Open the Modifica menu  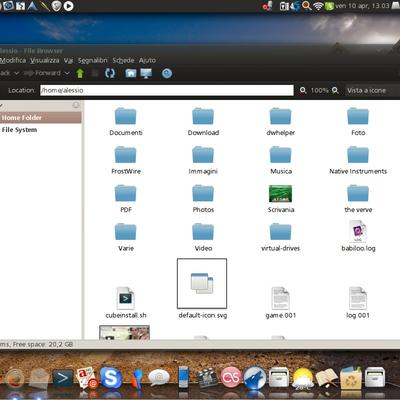pyautogui.click(x=13, y=60)
